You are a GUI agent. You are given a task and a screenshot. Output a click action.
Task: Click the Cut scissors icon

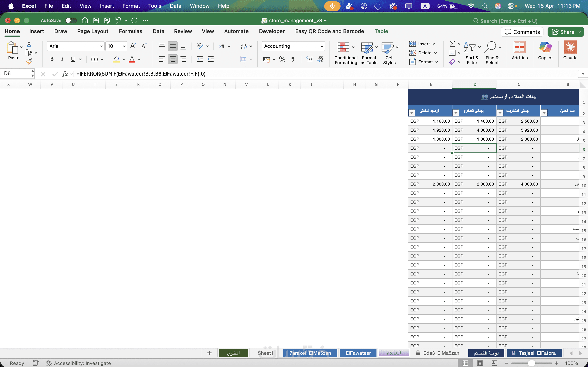(29, 44)
